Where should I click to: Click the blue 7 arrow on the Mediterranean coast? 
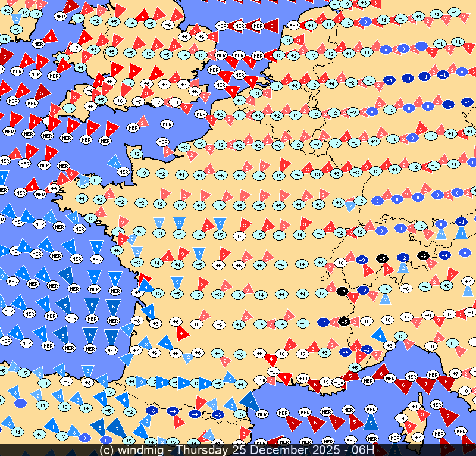(x=249, y=399)
